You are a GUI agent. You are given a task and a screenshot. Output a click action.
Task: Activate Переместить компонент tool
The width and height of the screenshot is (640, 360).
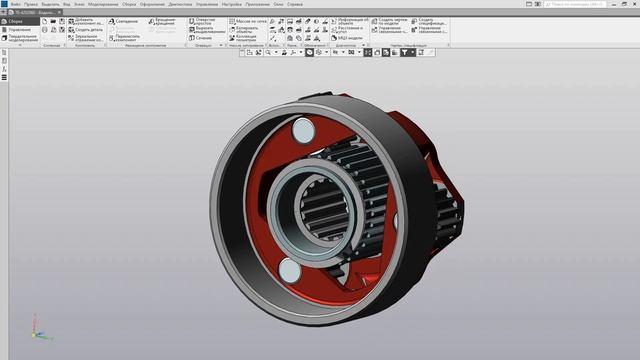tap(125, 38)
